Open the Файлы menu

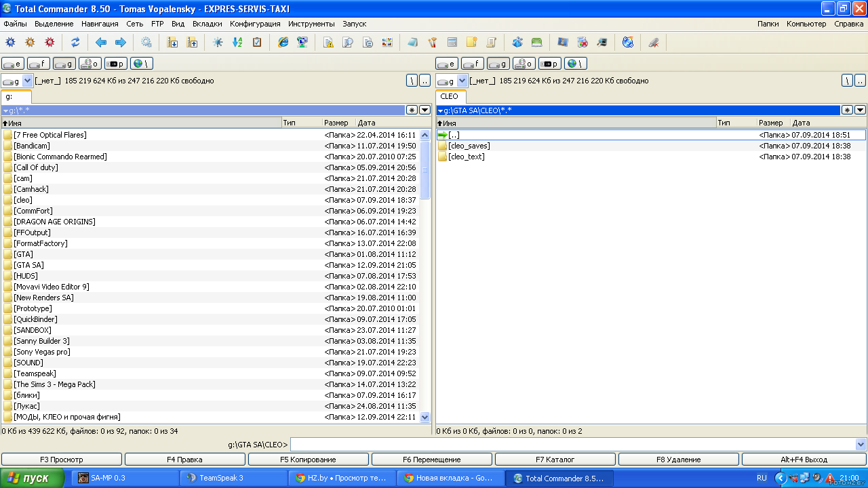point(15,24)
